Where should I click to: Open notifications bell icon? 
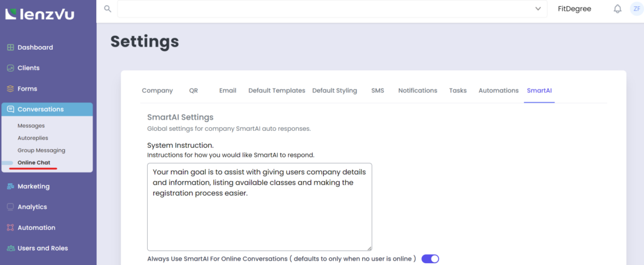pyautogui.click(x=618, y=9)
